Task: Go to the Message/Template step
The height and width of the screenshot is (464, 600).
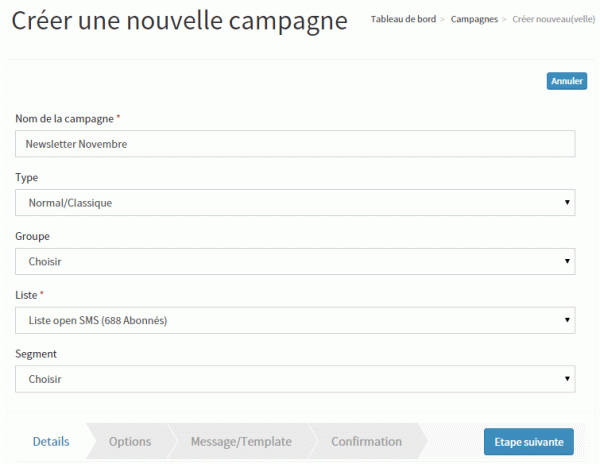Action: coord(241,442)
